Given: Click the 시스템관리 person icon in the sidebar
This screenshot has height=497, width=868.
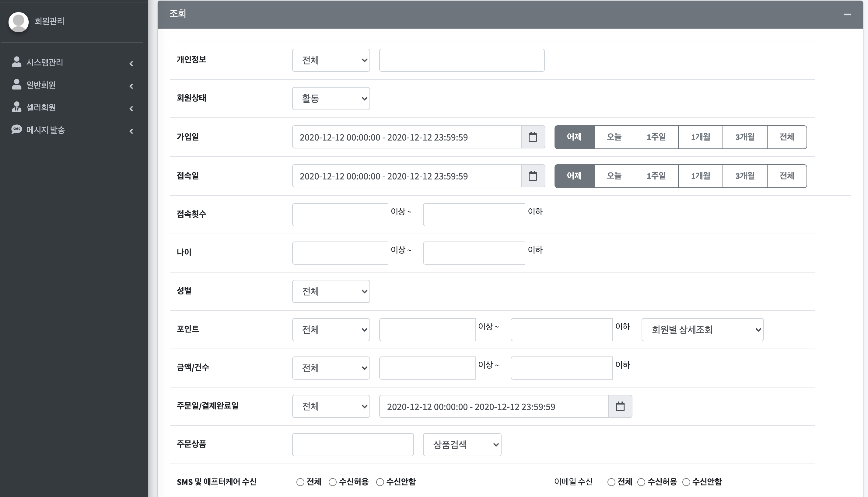Looking at the screenshot, I should click(16, 62).
